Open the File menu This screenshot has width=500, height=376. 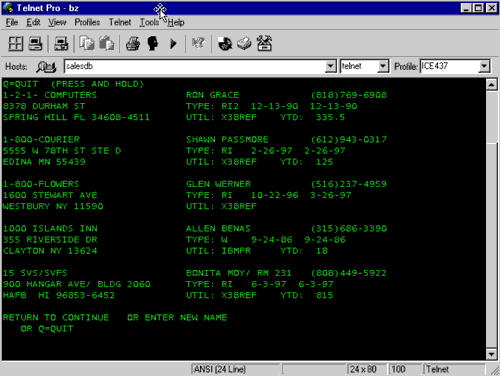click(x=12, y=22)
